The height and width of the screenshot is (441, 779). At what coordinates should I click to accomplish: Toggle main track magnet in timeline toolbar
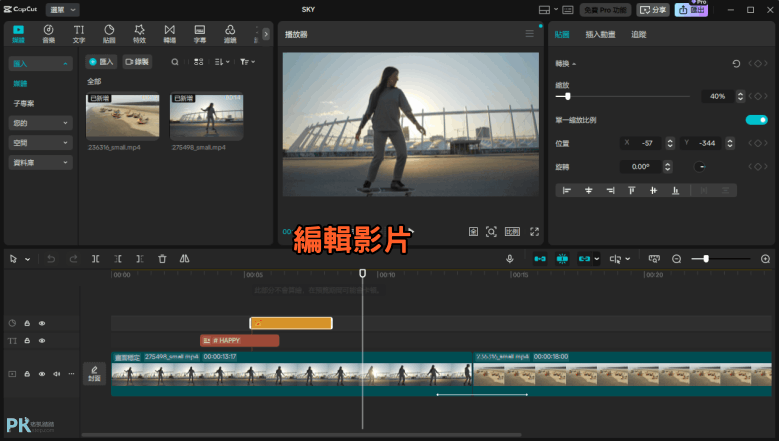[x=540, y=259]
